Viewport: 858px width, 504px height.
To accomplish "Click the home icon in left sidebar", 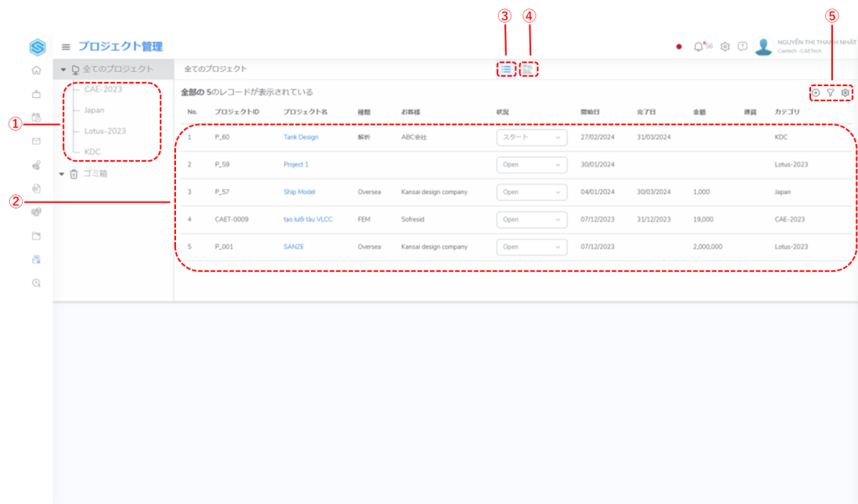I will [x=36, y=70].
